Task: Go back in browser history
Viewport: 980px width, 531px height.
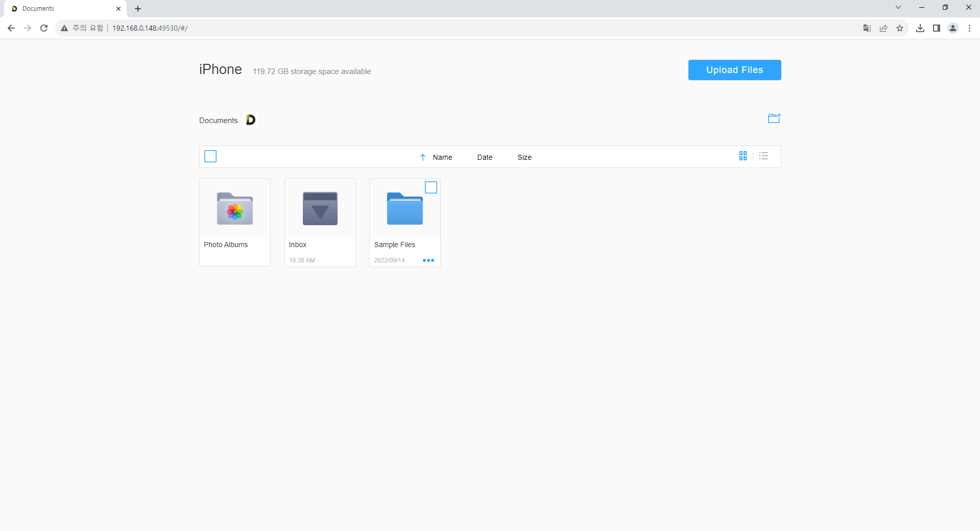Action: click(x=11, y=28)
